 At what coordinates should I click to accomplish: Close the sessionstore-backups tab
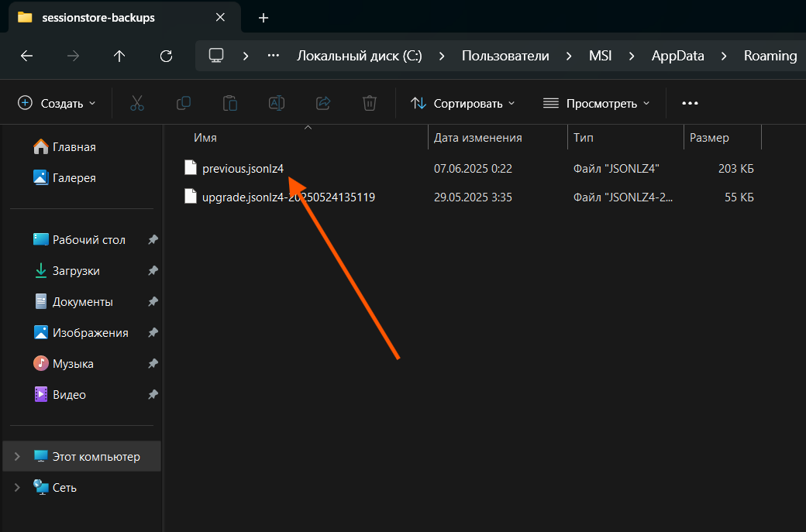click(221, 18)
